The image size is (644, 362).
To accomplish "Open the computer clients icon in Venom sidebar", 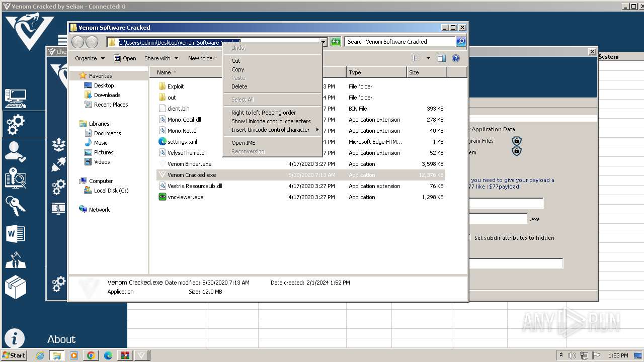I will [x=15, y=99].
